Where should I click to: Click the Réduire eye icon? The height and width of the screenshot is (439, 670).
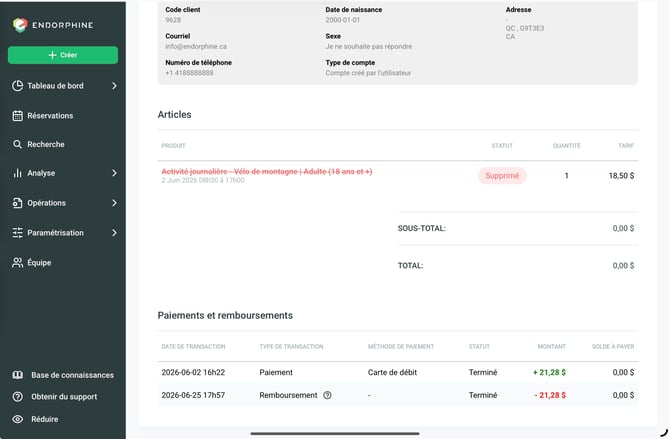pos(18,419)
